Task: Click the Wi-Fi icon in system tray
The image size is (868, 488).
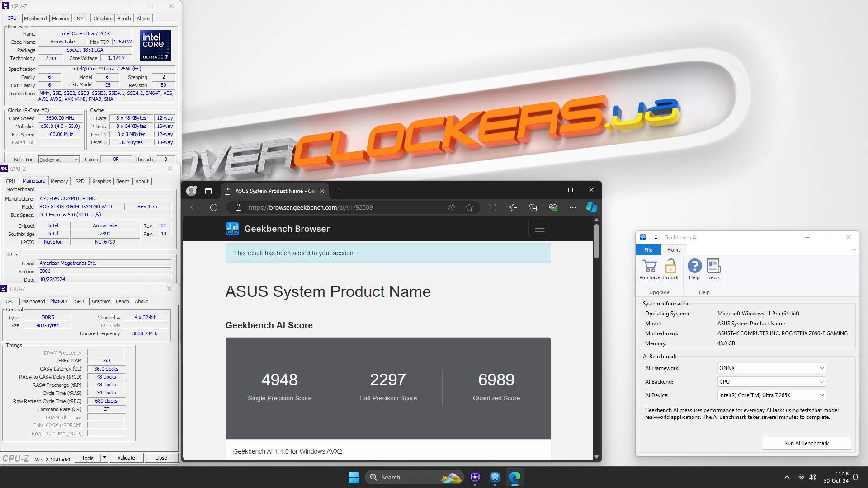Action: (x=801, y=477)
